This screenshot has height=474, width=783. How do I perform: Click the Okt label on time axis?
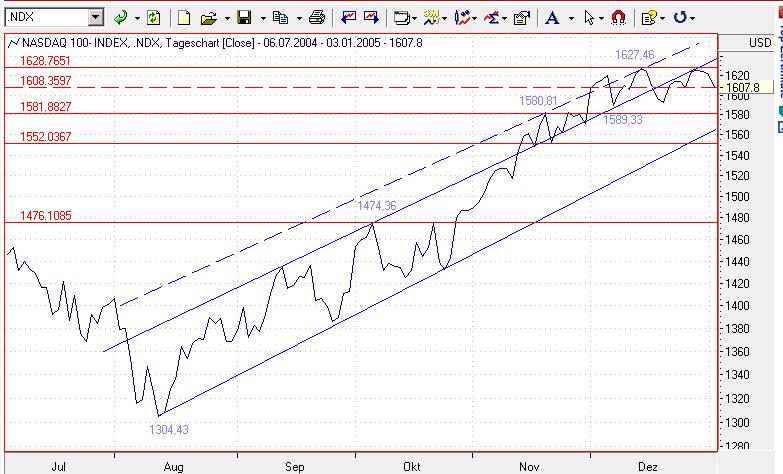[x=411, y=467]
